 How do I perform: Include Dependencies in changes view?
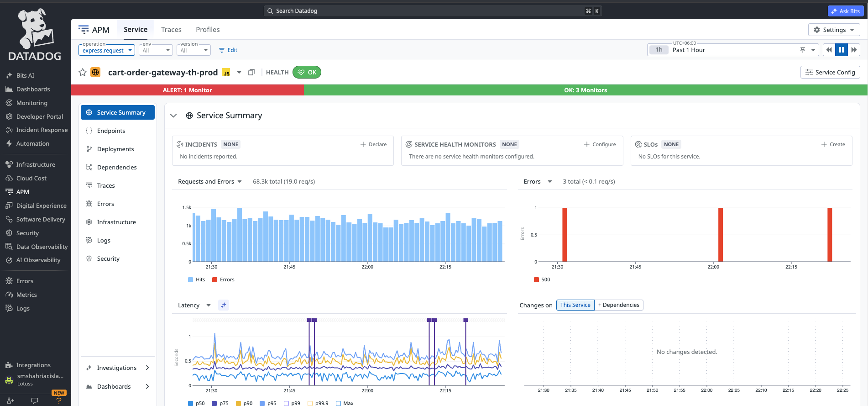619,305
